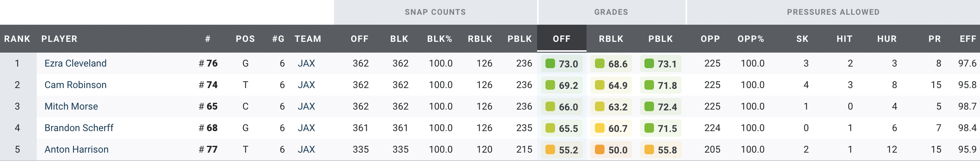The width and height of the screenshot is (980, 161).
Task: Click the orange 50.0 run-block grade swatch
Action: pos(600,150)
